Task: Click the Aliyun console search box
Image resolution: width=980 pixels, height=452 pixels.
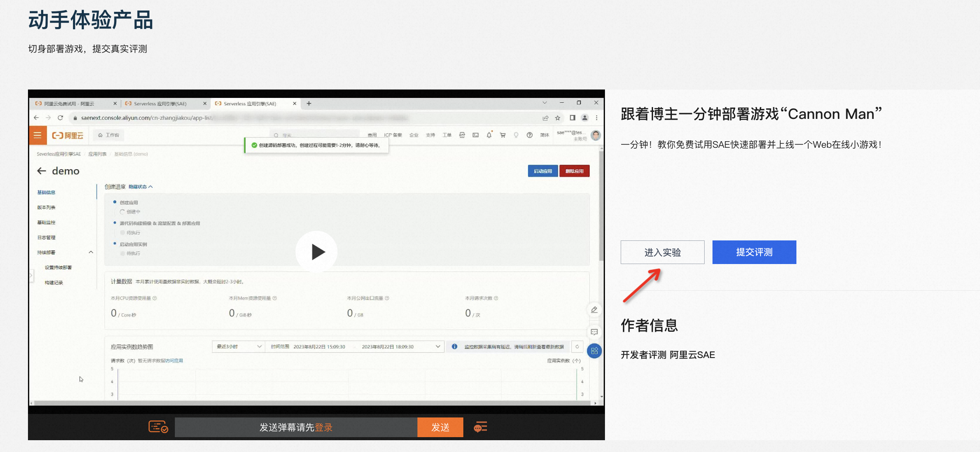Action: click(x=315, y=135)
